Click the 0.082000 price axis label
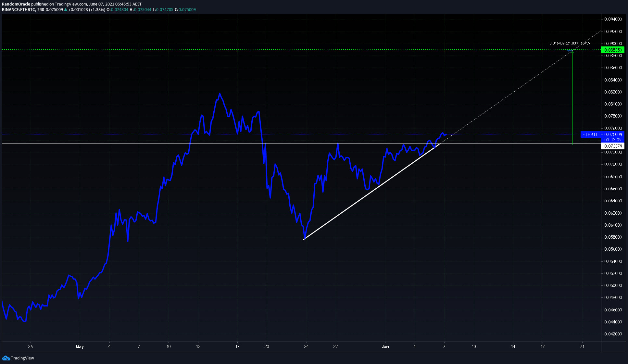The image size is (628, 364). pos(613,92)
